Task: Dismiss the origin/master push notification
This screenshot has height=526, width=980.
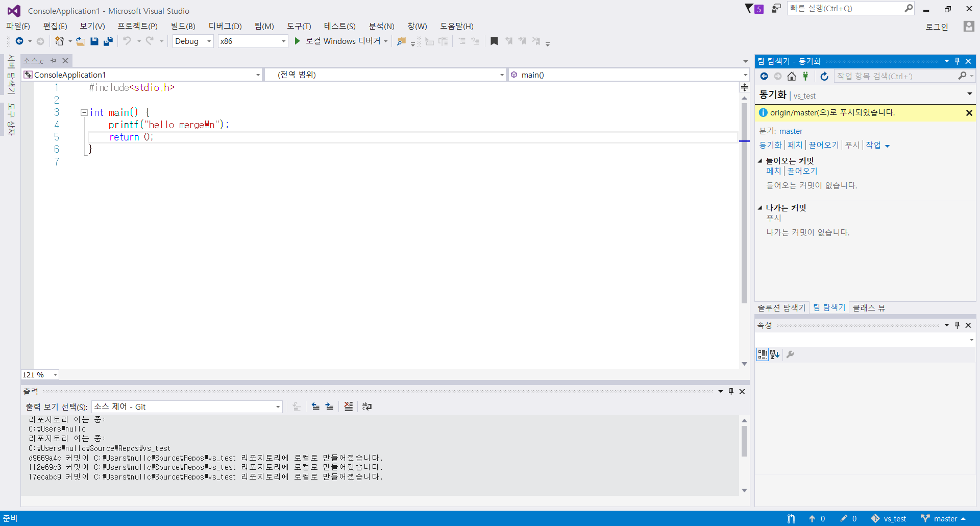Action: (969, 113)
